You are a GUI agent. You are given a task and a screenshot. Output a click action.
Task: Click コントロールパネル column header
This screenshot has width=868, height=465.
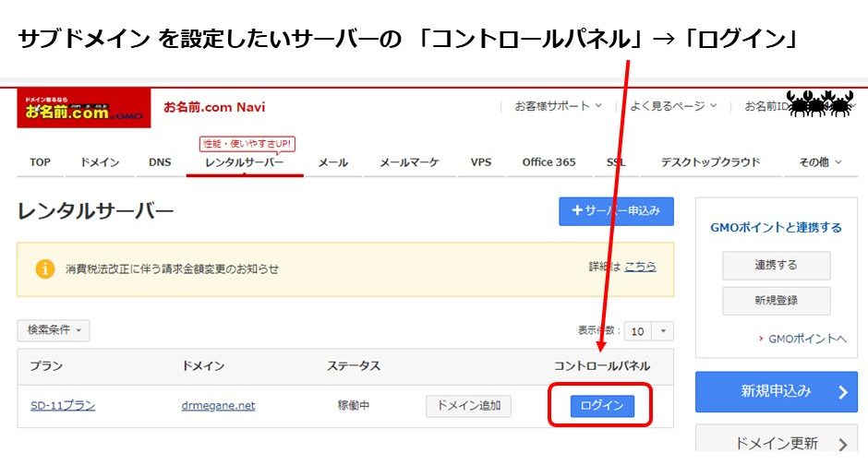[602, 366]
